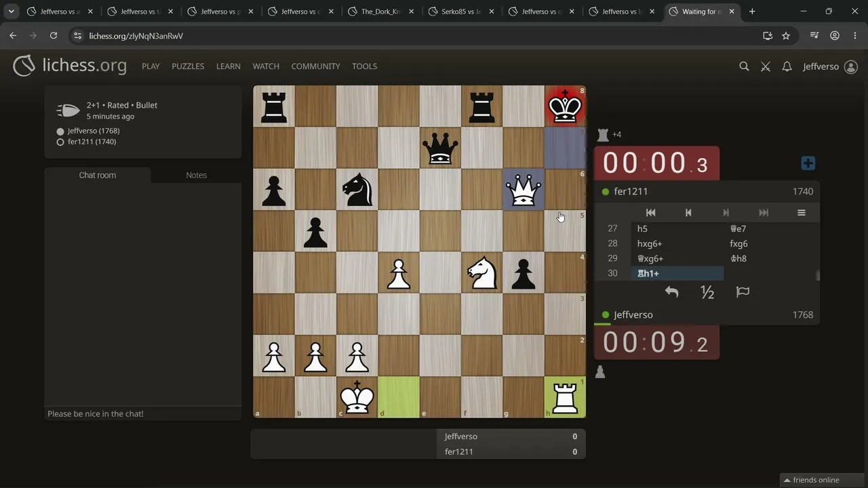Jump to the last move
This screenshot has width=868, height=488.
tap(764, 213)
